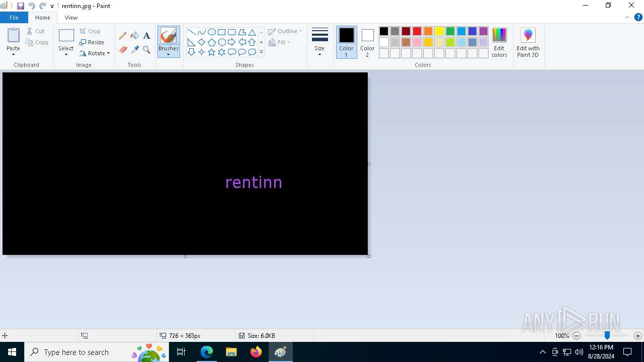Choose the Diamond shape
Image resolution: width=644 pixels, height=362 pixels.
(x=201, y=42)
